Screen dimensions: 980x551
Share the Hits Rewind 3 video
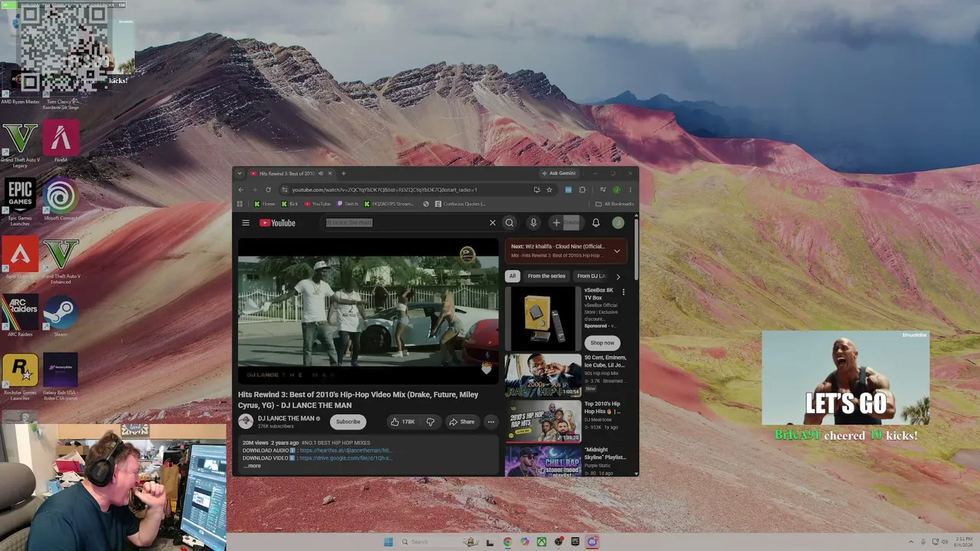(462, 422)
